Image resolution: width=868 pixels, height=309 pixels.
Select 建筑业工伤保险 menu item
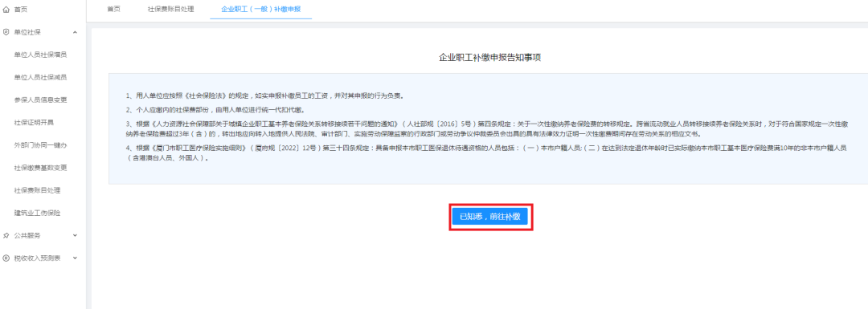pos(38,213)
